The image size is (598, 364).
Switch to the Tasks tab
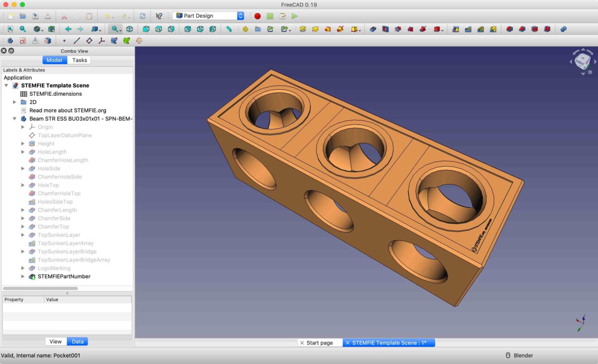pos(79,60)
